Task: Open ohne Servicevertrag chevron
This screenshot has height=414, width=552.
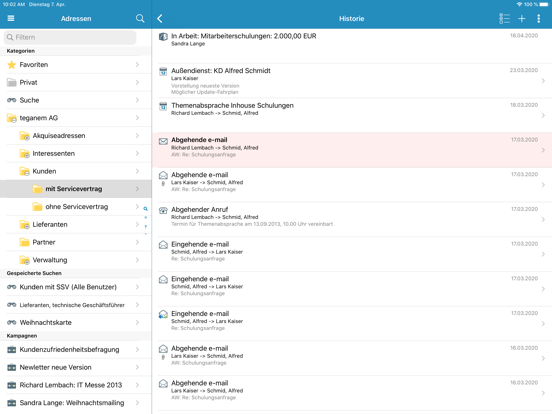Action: click(137, 207)
